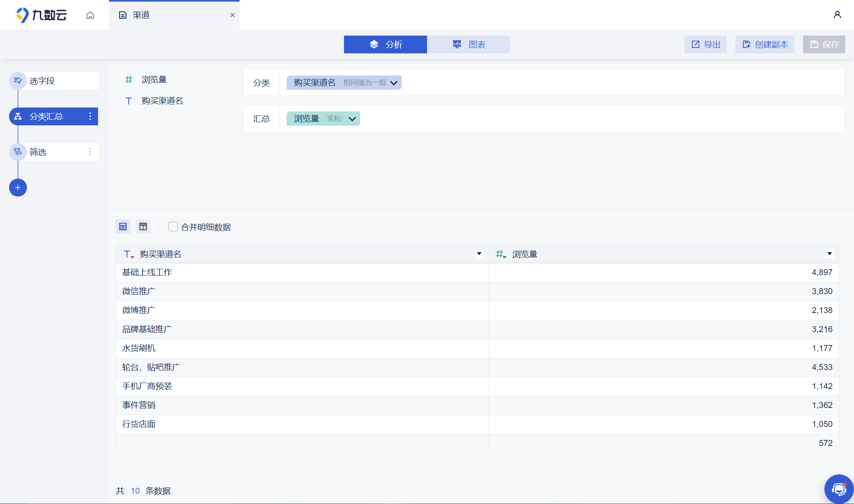
Task: Open the 浏览量 column header dropdown
Action: pos(829,254)
